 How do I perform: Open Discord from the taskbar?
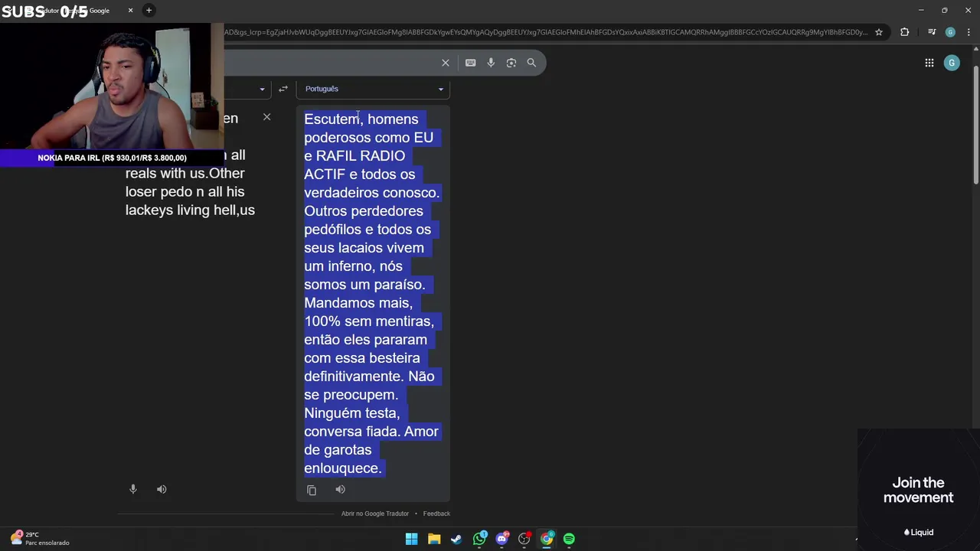coord(501,539)
